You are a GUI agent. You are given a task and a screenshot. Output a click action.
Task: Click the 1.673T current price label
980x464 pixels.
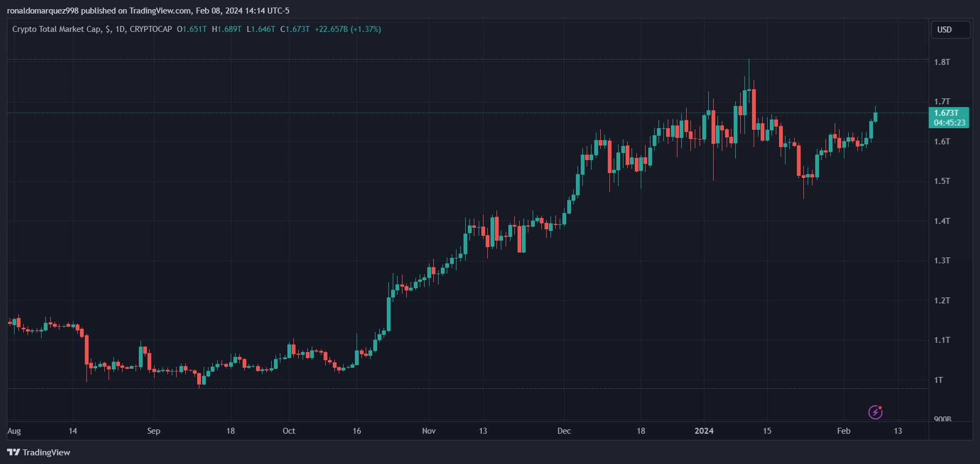[949, 117]
